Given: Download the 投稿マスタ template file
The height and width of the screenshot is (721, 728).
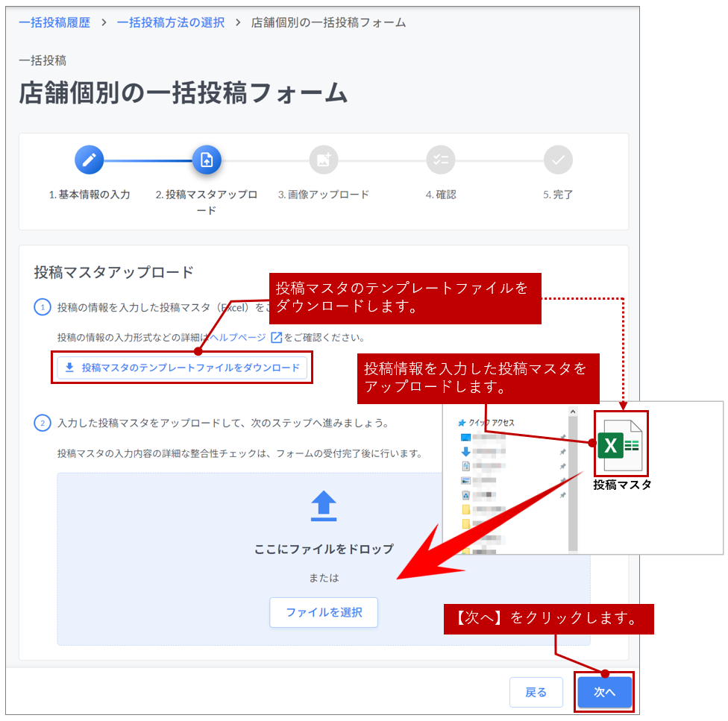Looking at the screenshot, I should tap(182, 368).
